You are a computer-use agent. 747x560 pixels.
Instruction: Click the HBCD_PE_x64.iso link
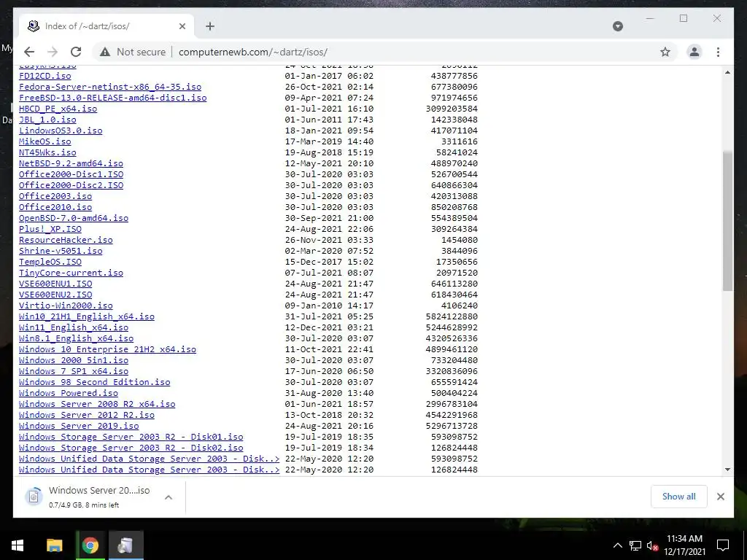coord(58,109)
